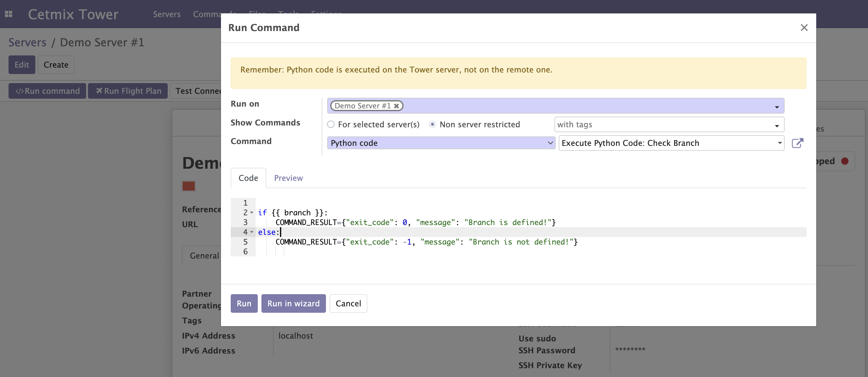Open the apps grid menu icon
The height and width of the screenshot is (377, 868).
click(x=9, y=14)
